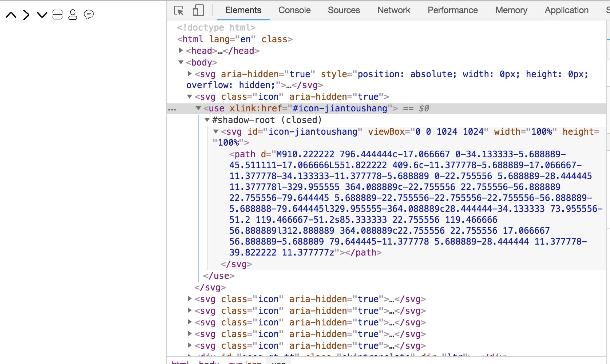Screen dimensions: 610x364
Task: Collapse the expanded svg class icon node
Action: click(190, 96)
